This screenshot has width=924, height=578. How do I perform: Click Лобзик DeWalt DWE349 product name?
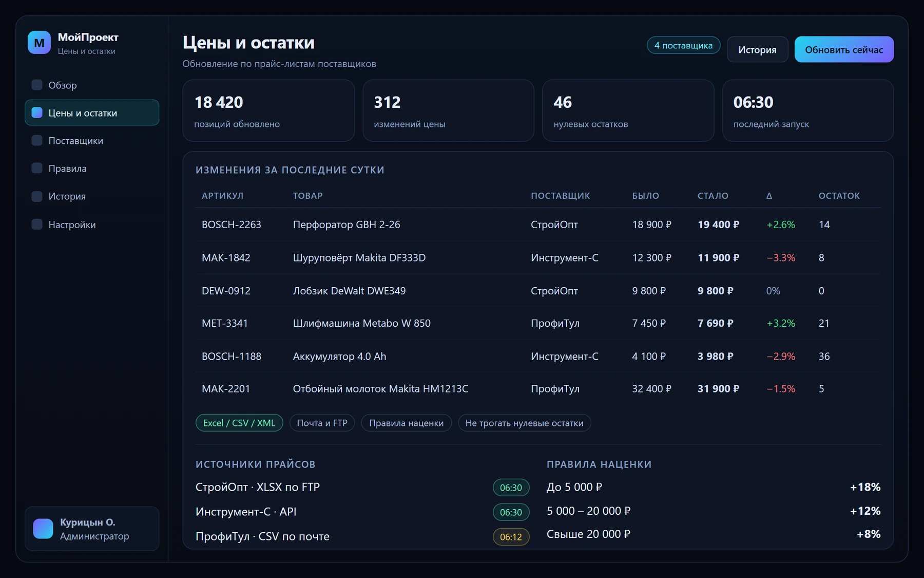coord(349,291)
